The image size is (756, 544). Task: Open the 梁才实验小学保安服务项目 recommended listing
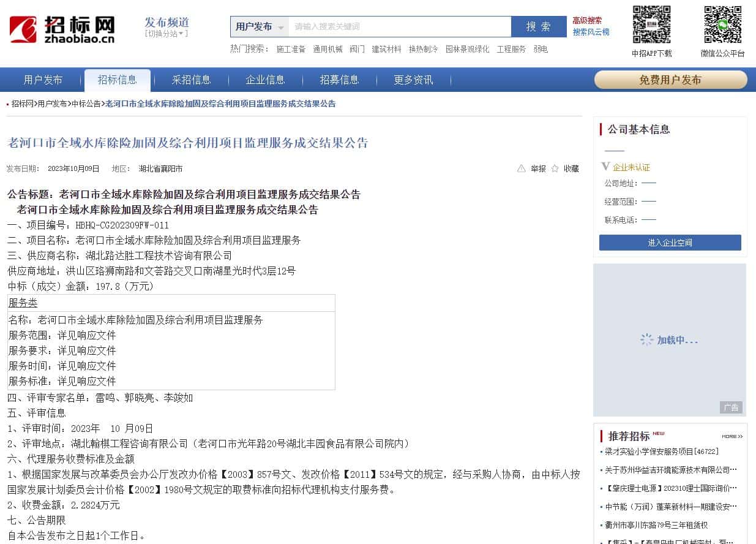(662, 451)
